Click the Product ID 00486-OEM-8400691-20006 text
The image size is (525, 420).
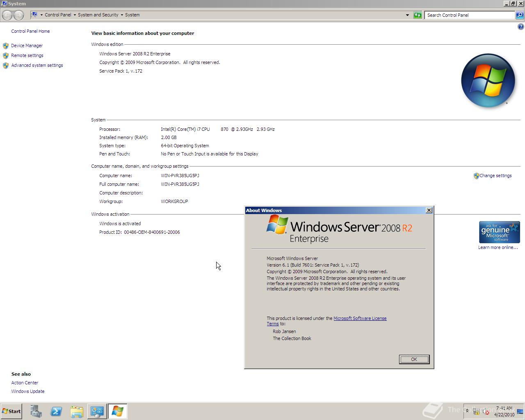click(x=152, y=232)
